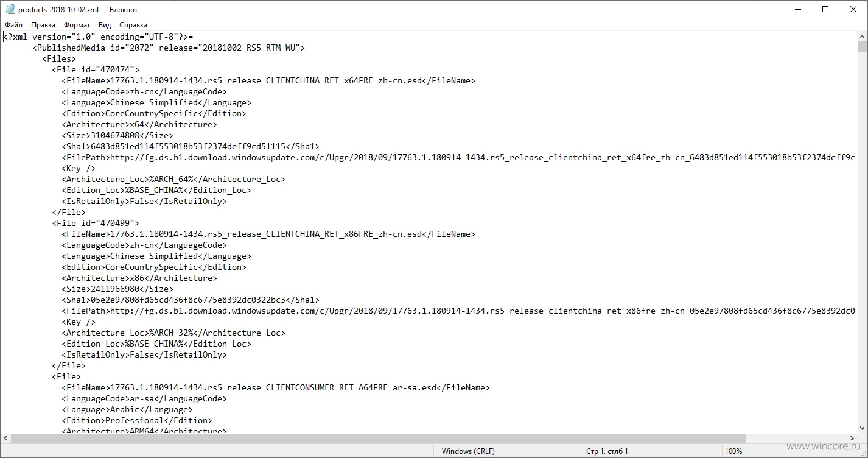The width and height of the screenshot is (868, 458).
Task: Minimize the Notepad window
Action: coord(797,9)
